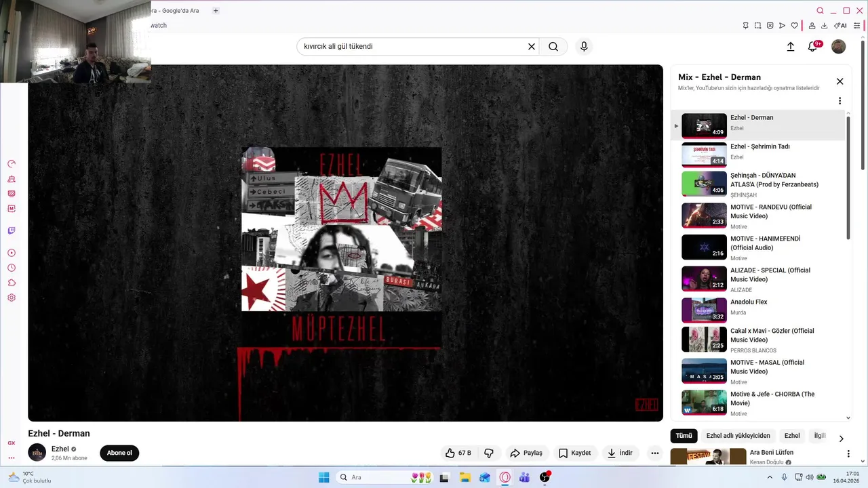Image resolution: width=868 pixels, height=488 pixels.
Task: Open GX Control in Opera sidebar
Action: tap(12, 164)
